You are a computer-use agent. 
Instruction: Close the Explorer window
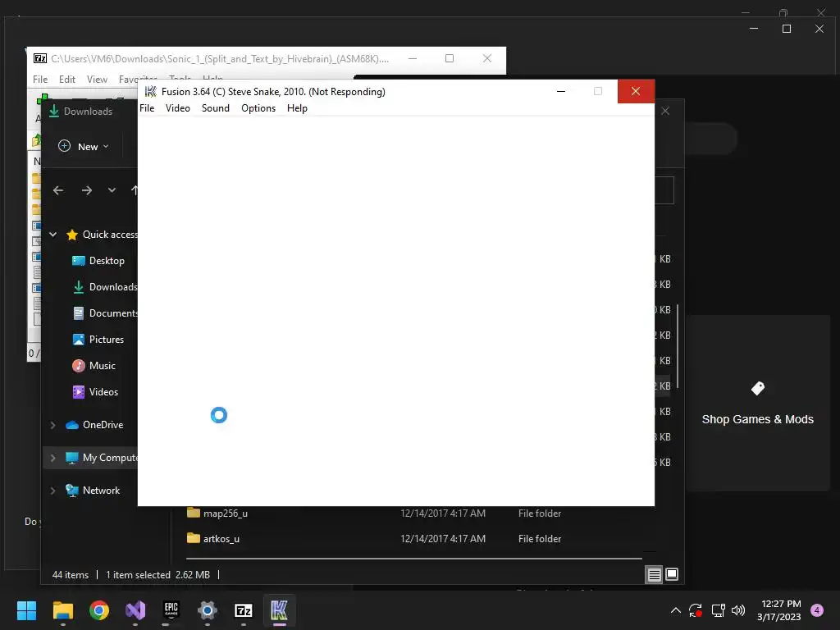coord(665,111)
